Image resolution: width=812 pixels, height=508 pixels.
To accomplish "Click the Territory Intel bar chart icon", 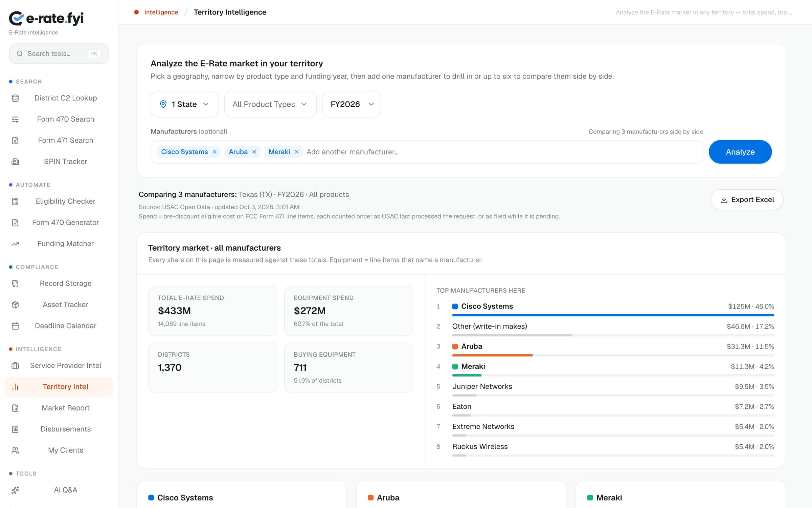I will click(x=15, y=387).
